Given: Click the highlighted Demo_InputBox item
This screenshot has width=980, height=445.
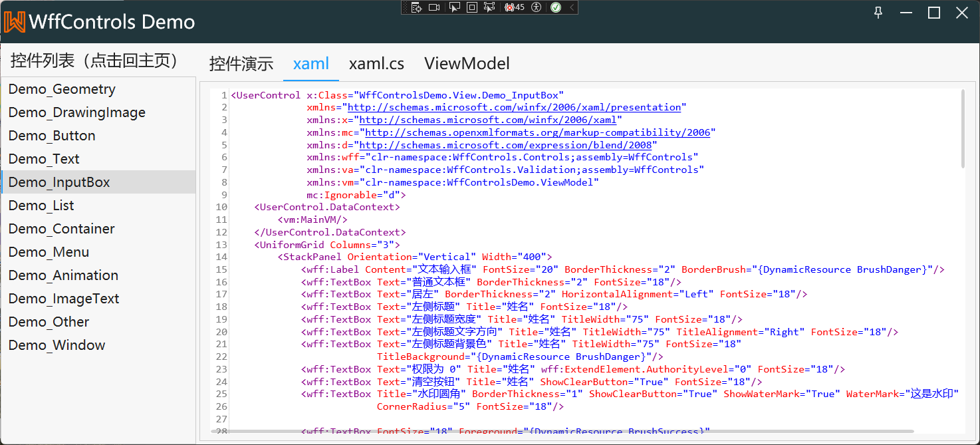Looking at the screenshot, I should coord(98,182).
